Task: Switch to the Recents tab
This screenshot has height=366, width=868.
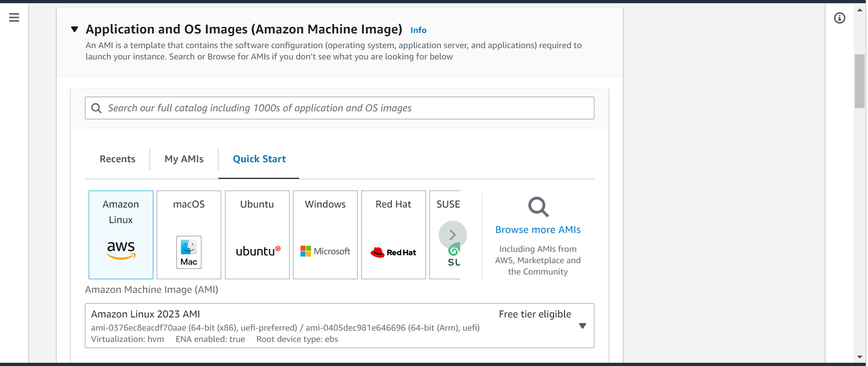Action: pos(117,159)
